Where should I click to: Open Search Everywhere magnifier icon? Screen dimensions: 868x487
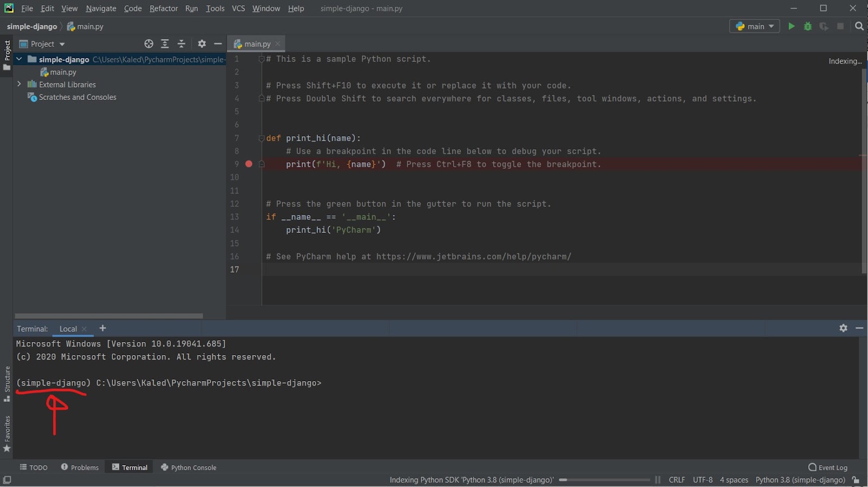coord(859,26)
